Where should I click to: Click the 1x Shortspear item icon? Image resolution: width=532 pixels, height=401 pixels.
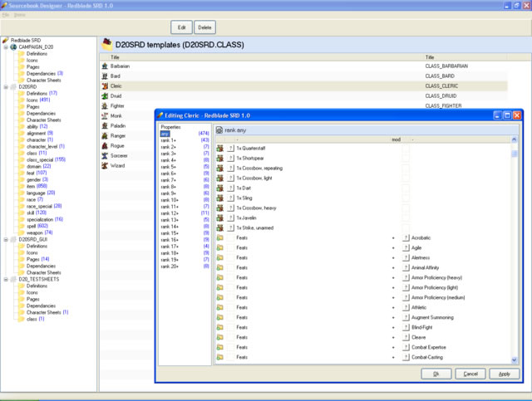click(219, 158)
